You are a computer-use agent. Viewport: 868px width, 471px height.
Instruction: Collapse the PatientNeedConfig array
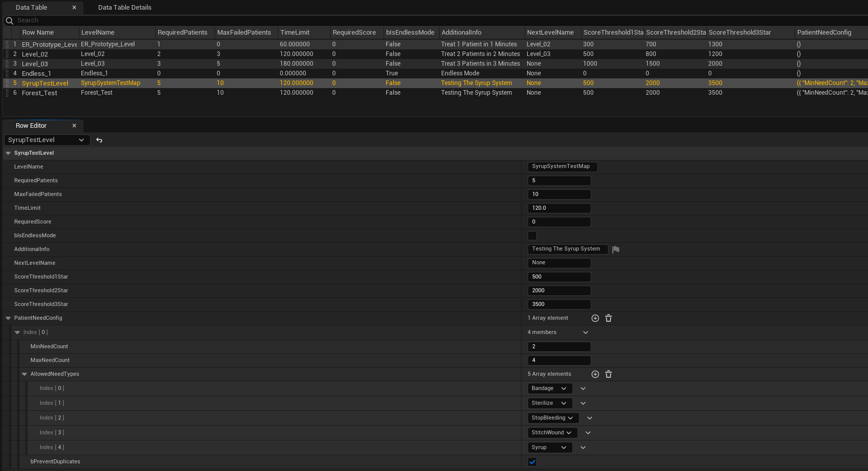coord(8,318)
